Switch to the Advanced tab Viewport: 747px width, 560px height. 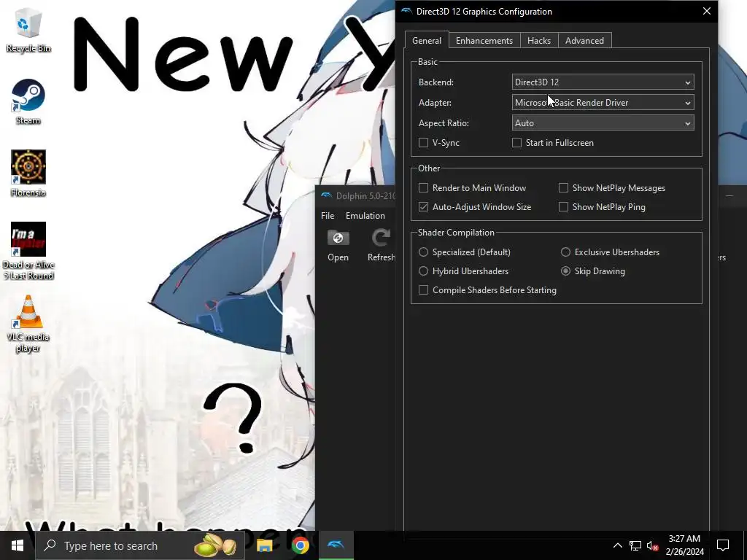[x=584, y=41]
